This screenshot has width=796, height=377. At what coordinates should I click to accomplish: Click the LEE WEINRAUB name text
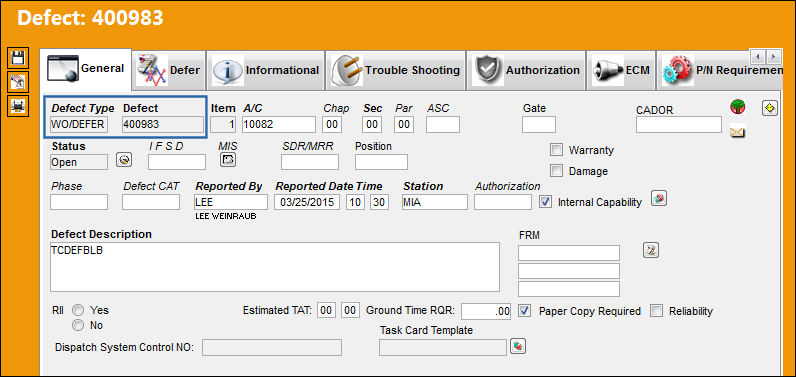click(x=225, y=216)
